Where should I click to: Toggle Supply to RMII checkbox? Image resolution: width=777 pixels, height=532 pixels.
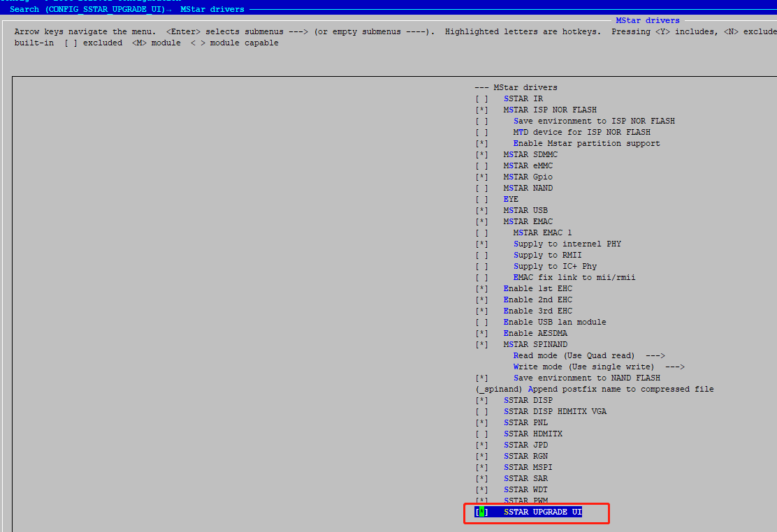click(x=481, y=255)
